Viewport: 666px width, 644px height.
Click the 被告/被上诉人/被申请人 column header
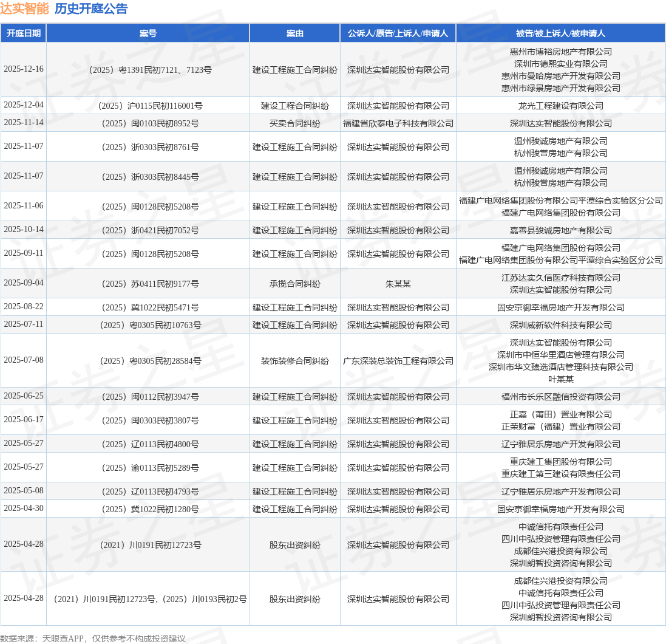click(560, 33)
